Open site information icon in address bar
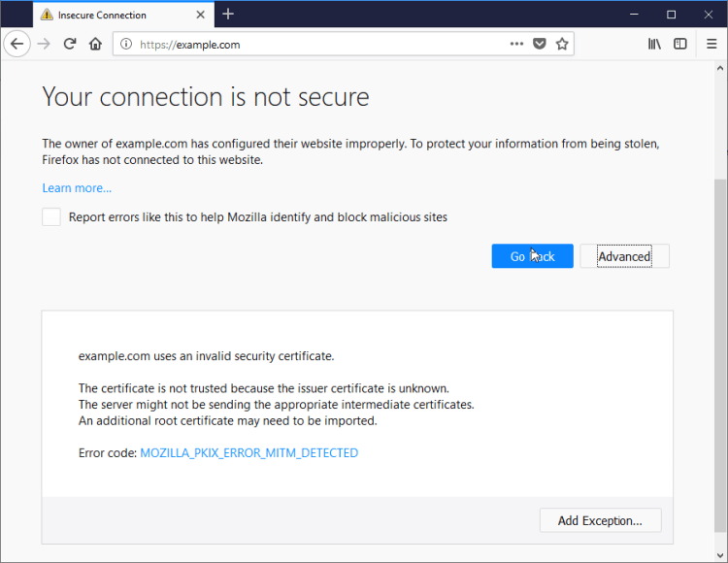 coord(126,44)
